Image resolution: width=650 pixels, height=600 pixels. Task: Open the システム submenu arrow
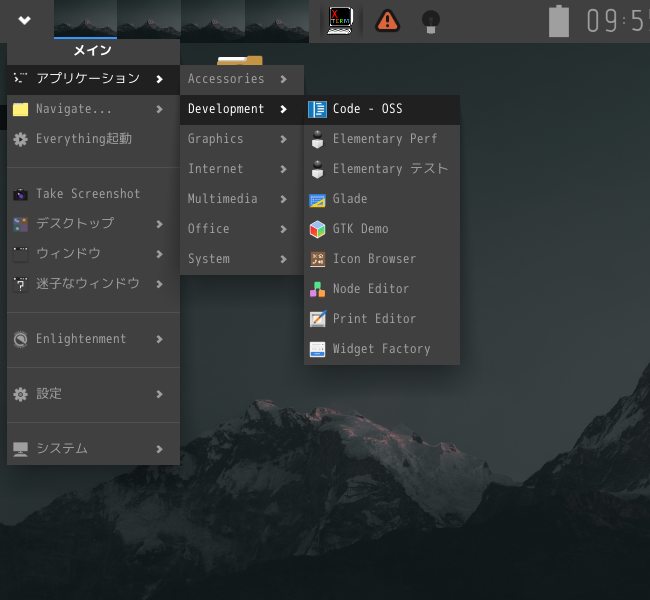coord(160,449)
